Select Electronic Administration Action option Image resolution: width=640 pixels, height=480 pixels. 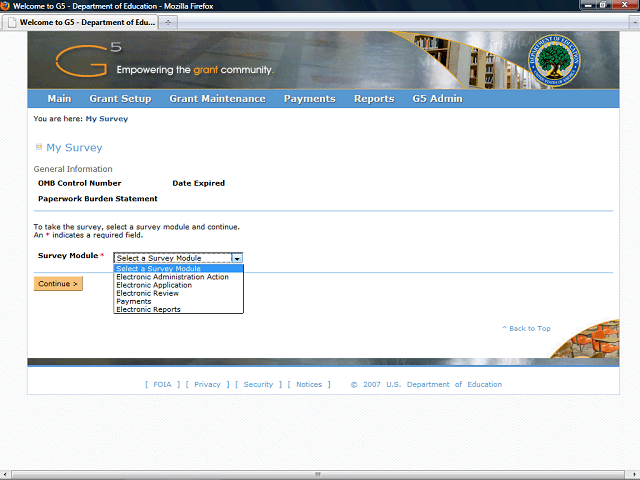click(178, 277)
